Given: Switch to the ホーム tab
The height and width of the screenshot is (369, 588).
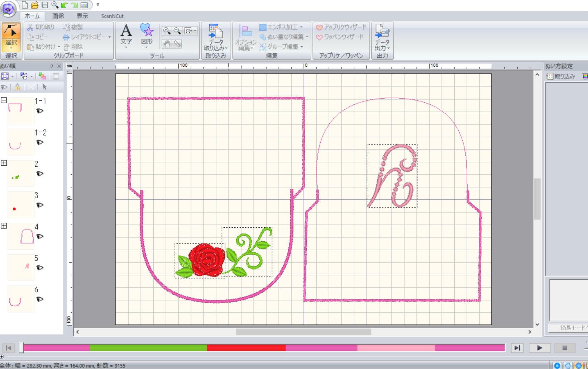Looking at the screenshot, I should (32, 16).
